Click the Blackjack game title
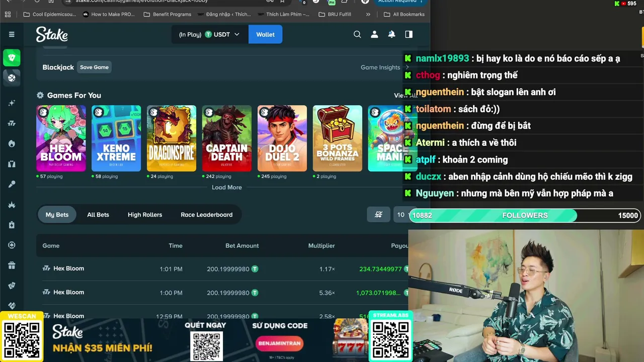The width and height of the screenshot is (644, 362). pyautogui.click(x=58, y=67)
